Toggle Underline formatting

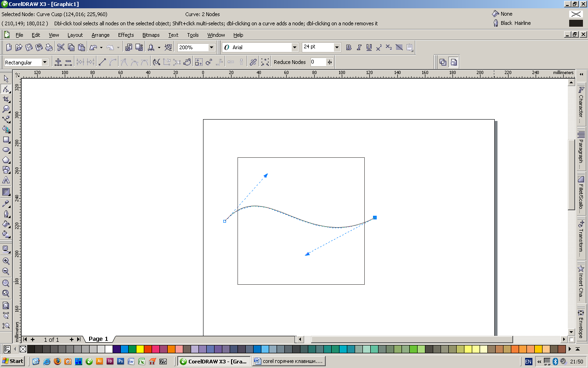(x=369, y=47)
